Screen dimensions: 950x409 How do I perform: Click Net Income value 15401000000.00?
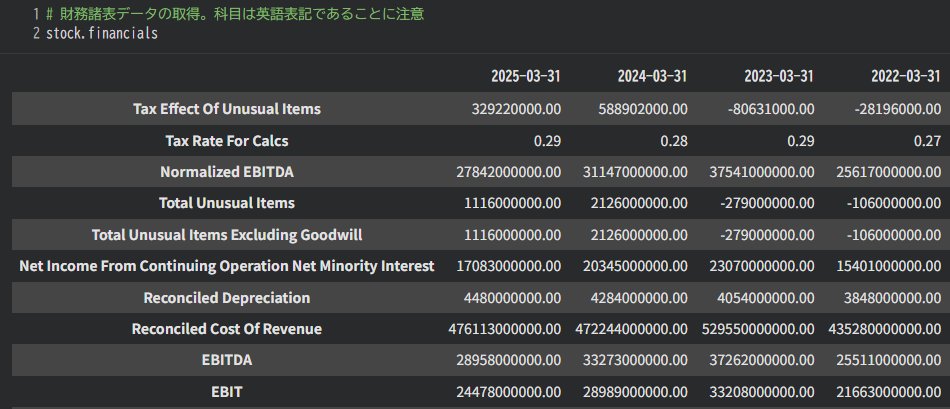coord(889,266)
